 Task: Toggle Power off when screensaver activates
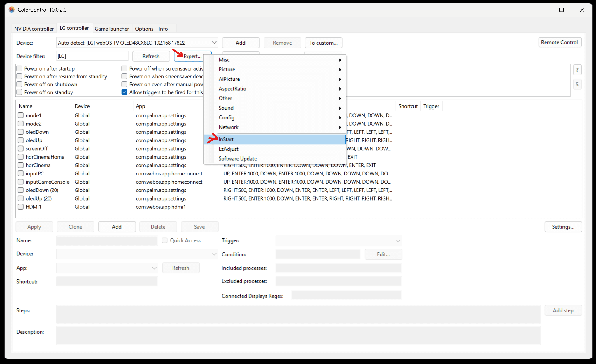(125, 68)
